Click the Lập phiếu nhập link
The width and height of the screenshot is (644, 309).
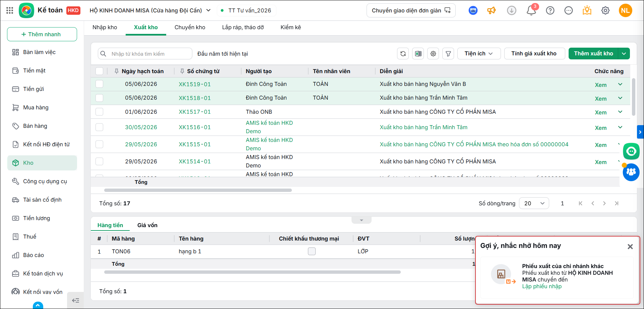click(x=542, y=286)
